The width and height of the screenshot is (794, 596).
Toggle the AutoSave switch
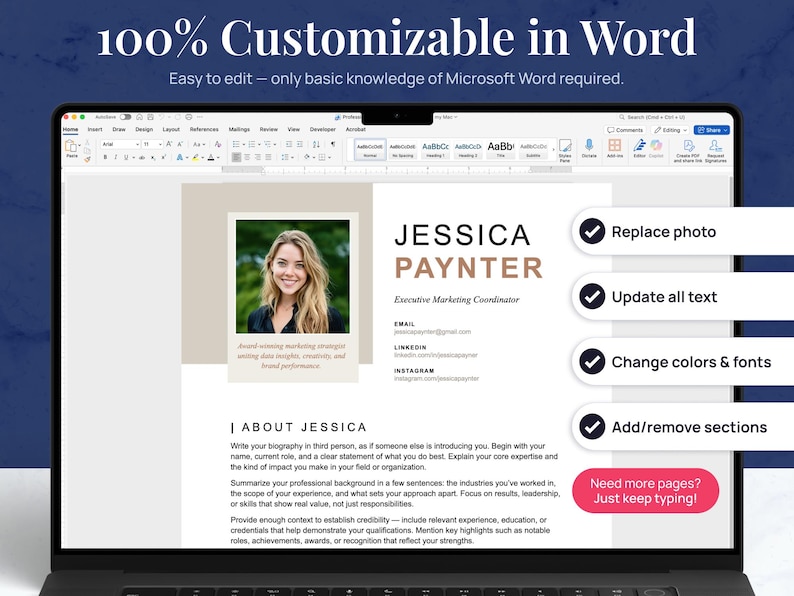point(126,117)
